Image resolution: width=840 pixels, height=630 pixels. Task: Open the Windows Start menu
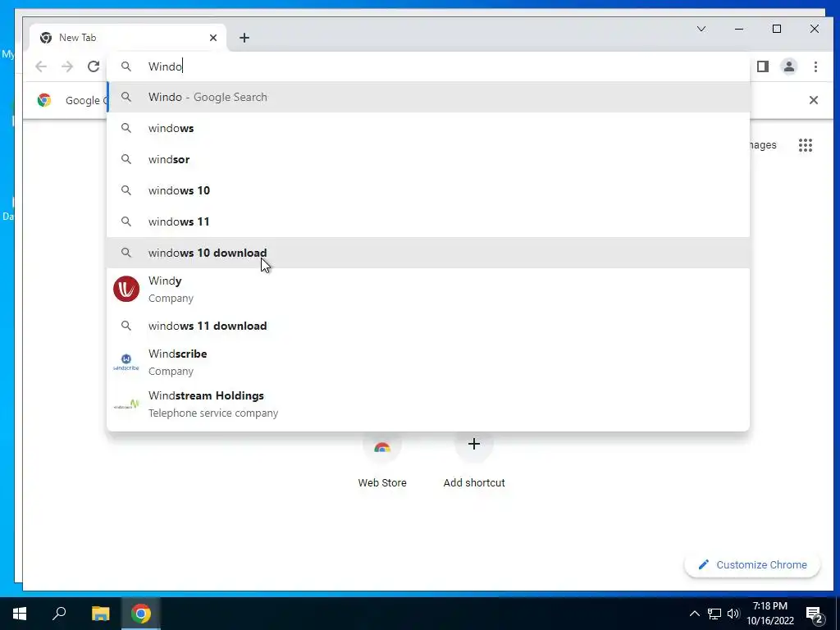(20, 614)
